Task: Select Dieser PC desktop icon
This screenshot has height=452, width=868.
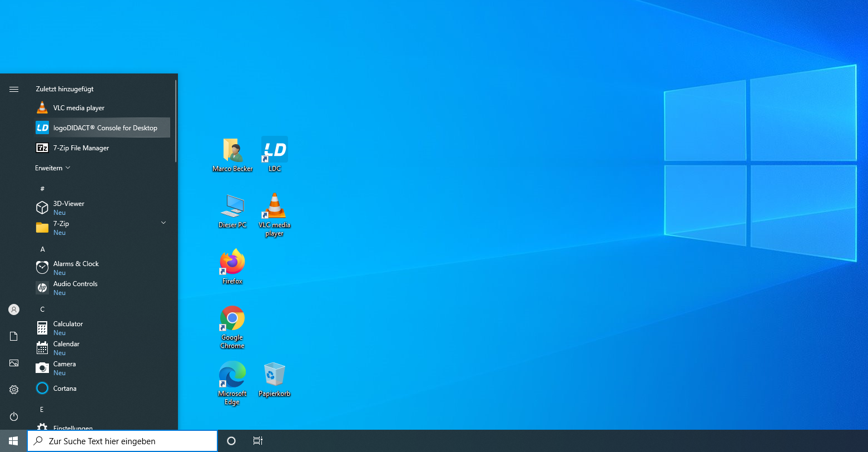Action: 232,211
